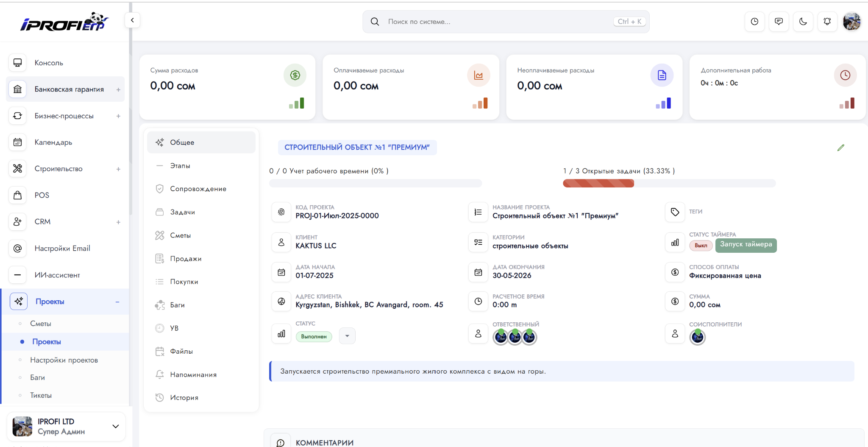Select the Этапы tab
The image size is (868, 447).
click(x=201, y=166)
